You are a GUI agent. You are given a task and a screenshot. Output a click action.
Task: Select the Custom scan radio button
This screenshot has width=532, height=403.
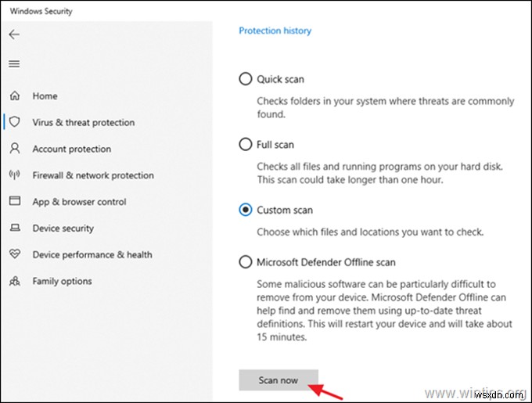point(246,210)
